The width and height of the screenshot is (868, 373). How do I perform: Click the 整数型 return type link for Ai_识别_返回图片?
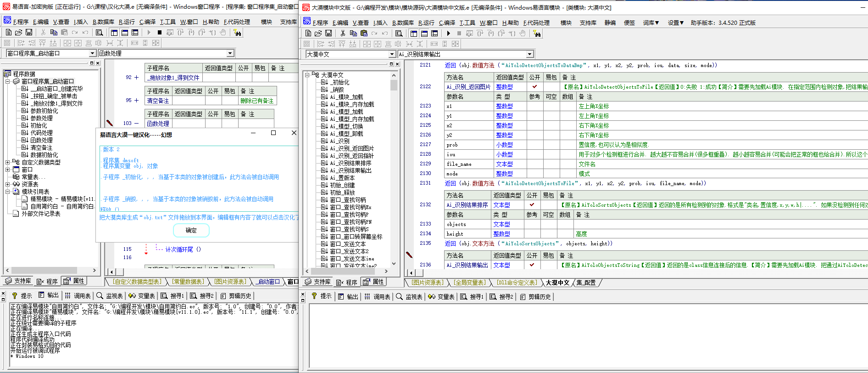(504, 87)
